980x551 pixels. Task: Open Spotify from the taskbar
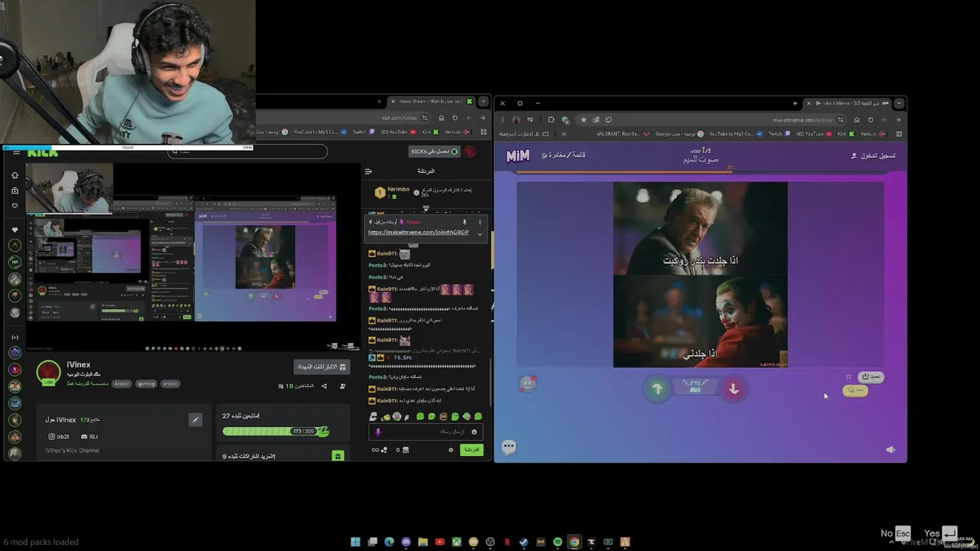557,542
